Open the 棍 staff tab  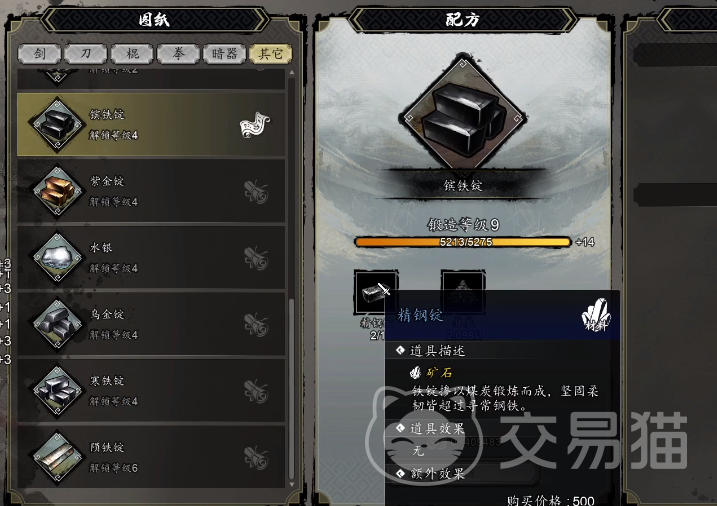point(132,54)
